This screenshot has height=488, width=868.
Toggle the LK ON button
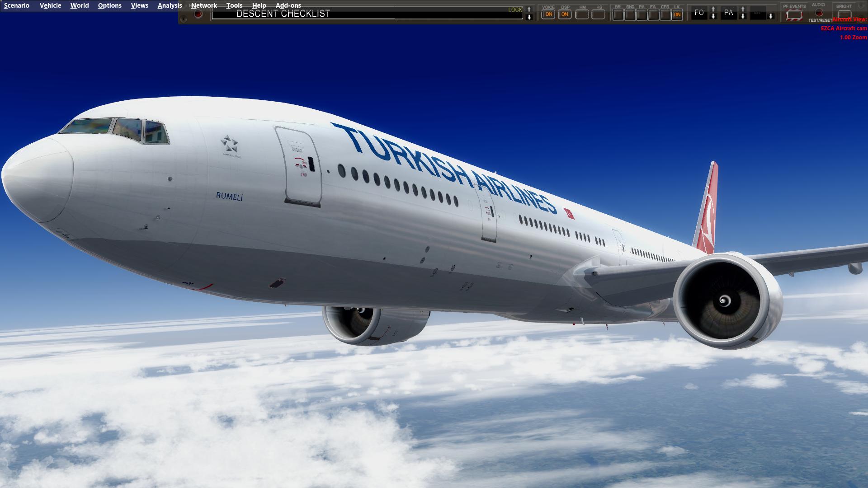pyautogui.click(x=677, y=15)
